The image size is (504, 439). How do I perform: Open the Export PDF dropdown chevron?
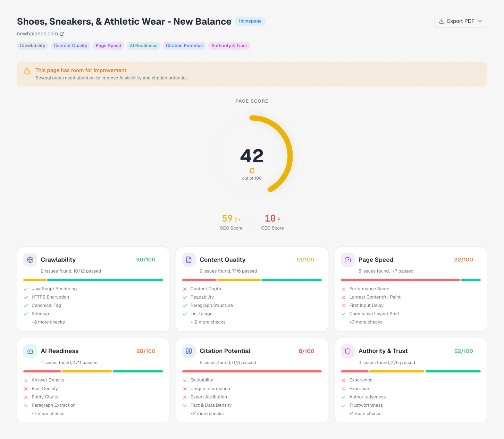480,21
